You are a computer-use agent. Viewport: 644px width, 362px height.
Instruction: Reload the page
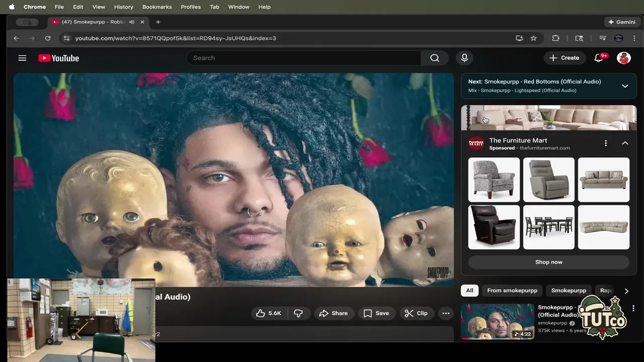click(x=47, y=38)
